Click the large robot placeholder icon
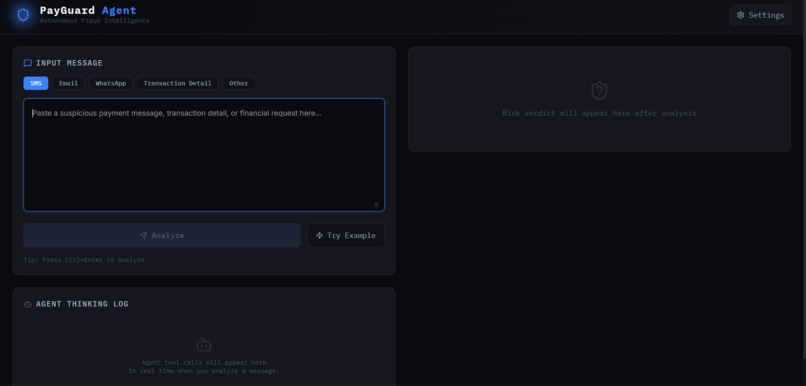This screenshot has height=386, width=806. (x=204, y=345)
